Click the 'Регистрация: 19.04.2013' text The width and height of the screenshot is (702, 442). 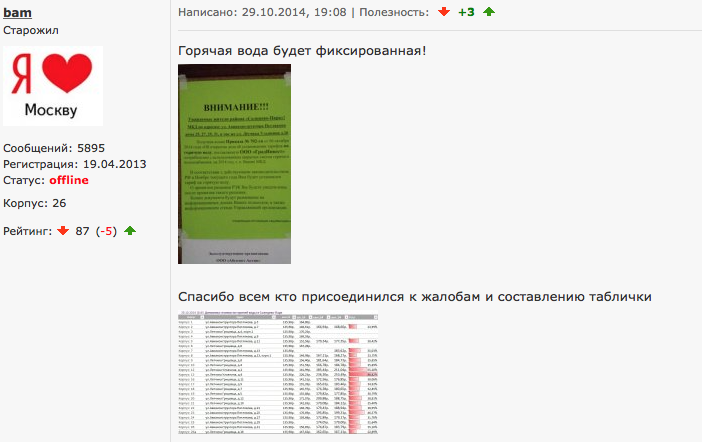point(75,164)
